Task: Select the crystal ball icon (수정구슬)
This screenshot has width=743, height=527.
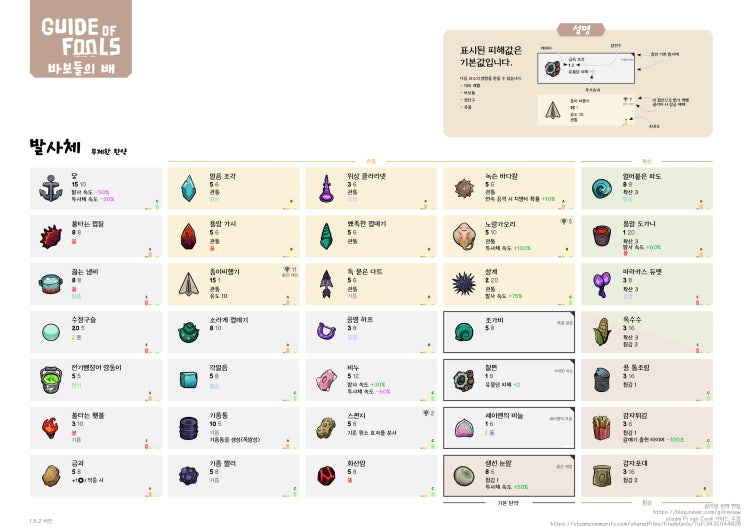Action: [51, 332]
